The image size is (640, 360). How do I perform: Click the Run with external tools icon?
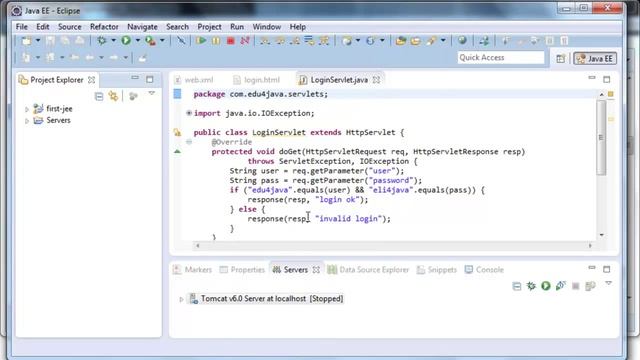coord(150,40)
